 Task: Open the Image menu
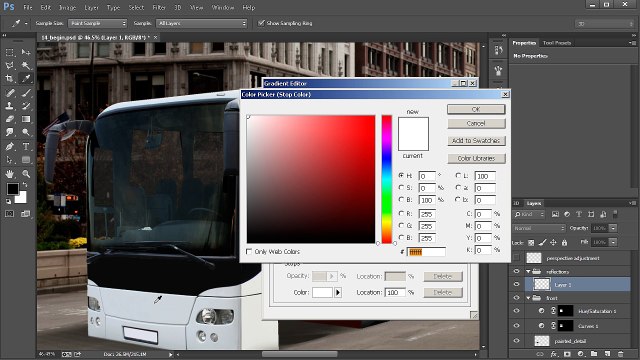click(x=67, y=7)
